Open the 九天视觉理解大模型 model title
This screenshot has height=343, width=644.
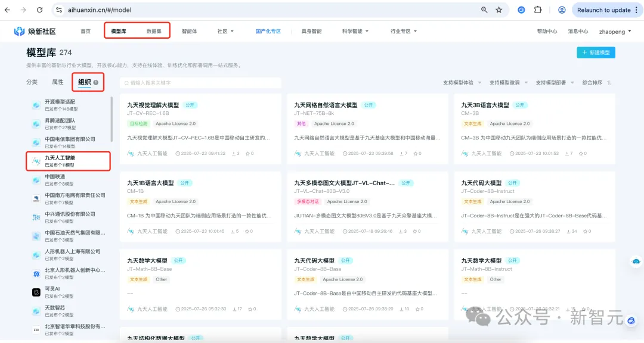coord(153,105)
